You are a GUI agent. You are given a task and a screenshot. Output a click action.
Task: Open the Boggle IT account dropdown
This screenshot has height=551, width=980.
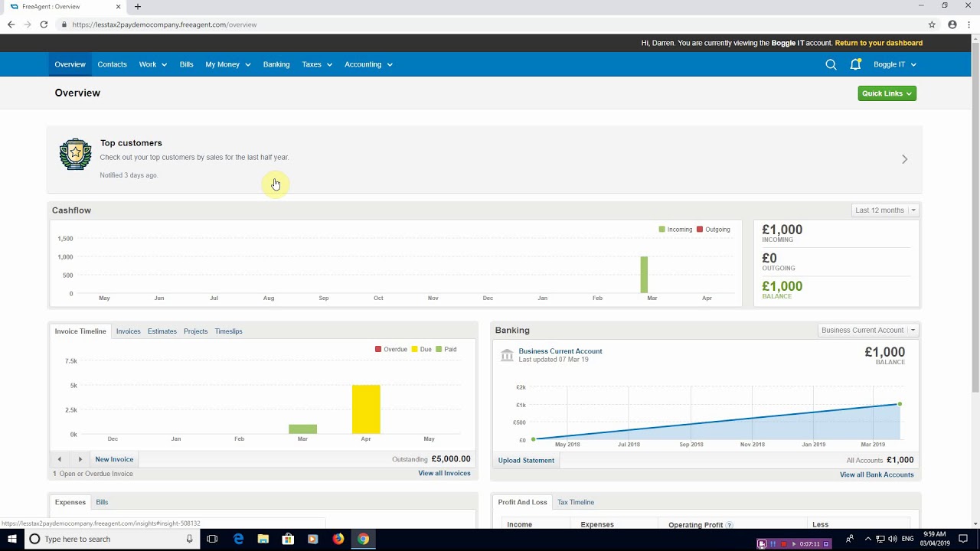click(x=895, y=64)
